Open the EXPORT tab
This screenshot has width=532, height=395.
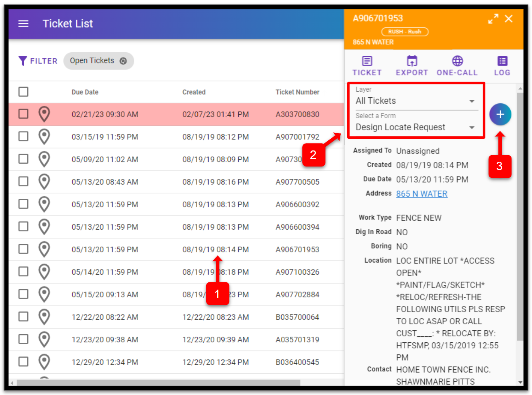pyautogui.click(x=411, y=66)
